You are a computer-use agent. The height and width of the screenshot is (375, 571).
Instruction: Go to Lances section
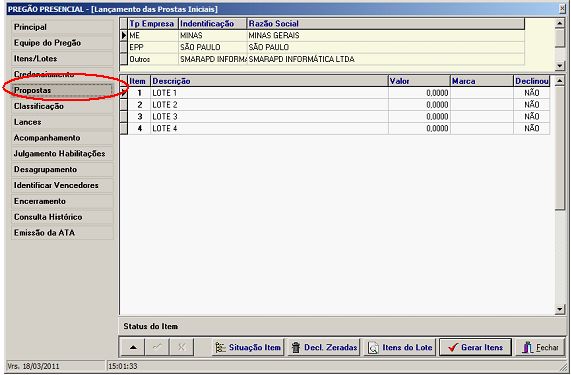[62, 122]
